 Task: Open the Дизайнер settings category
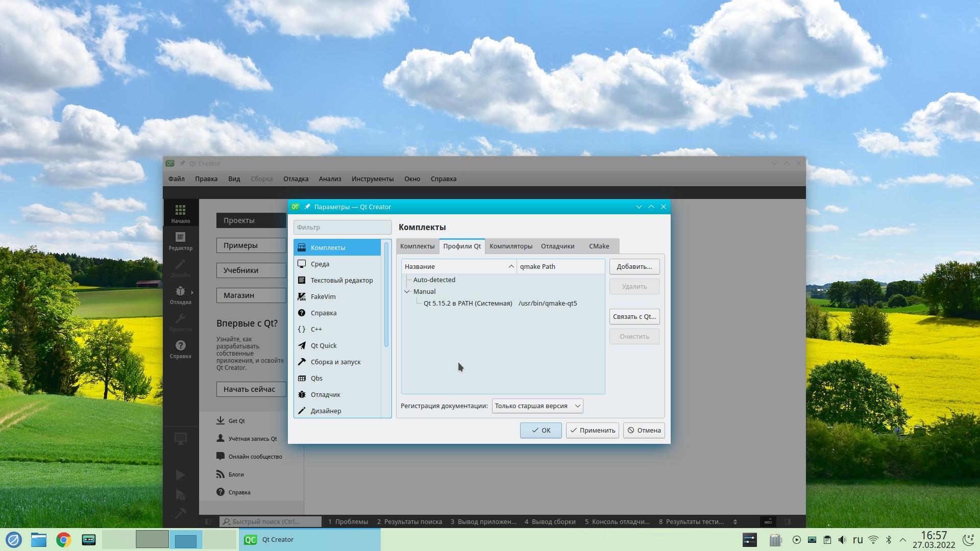coord(326,411)
